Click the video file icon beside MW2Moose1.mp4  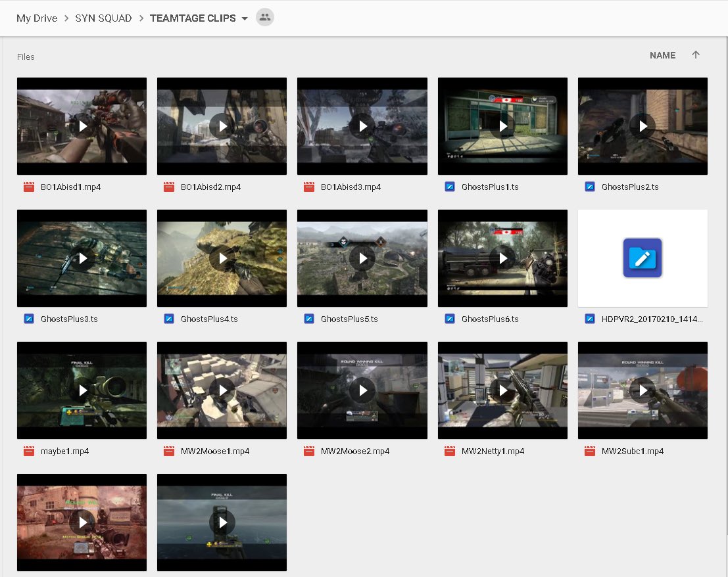tap(169, 451)
